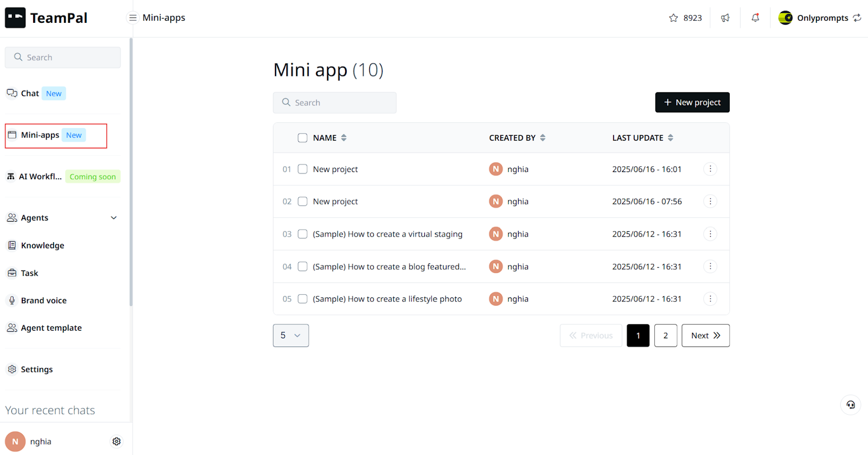This screenshot has width=868, height=455.
Task: Open Chat in the sidebar
Action: point(30,93)
